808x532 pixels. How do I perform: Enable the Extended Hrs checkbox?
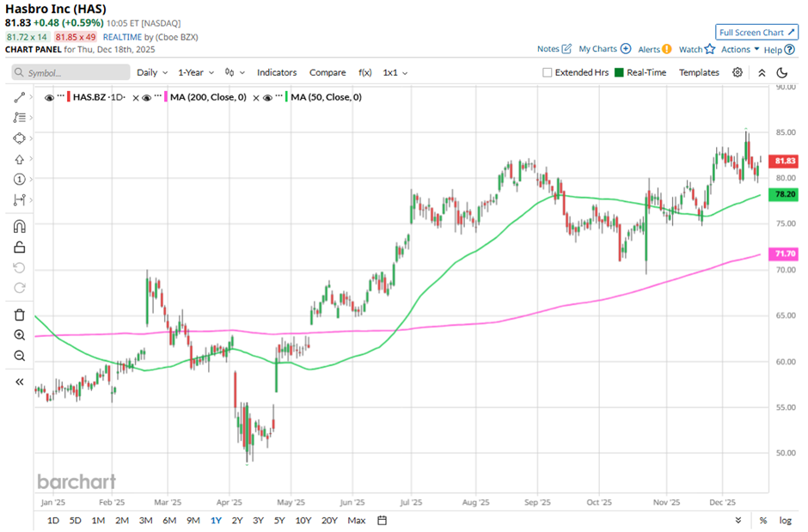click(548, 73)
